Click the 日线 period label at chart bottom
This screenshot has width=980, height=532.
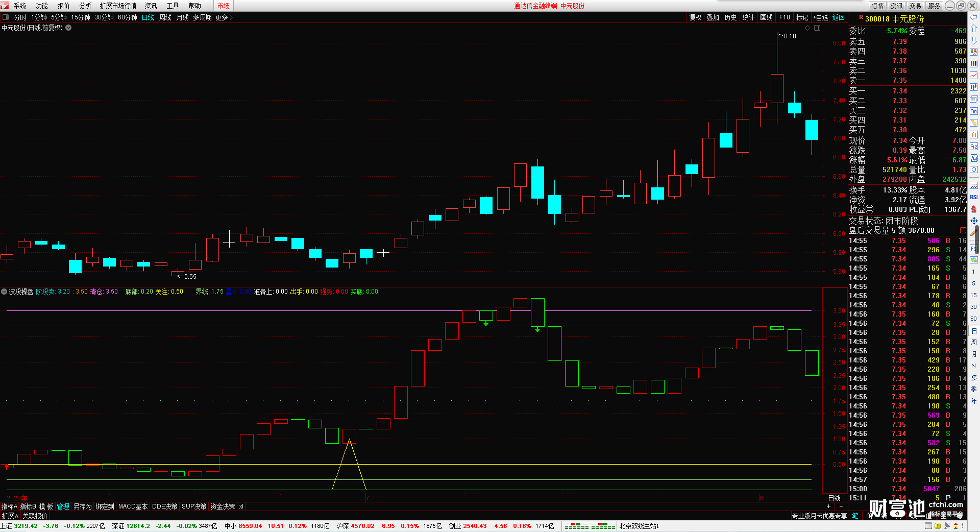click(x=835, y=498)
